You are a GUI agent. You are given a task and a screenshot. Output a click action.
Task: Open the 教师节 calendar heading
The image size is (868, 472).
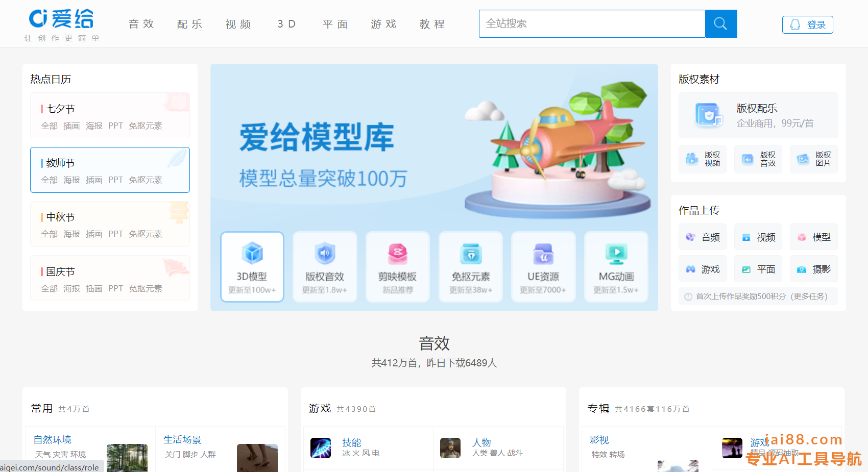60,163
